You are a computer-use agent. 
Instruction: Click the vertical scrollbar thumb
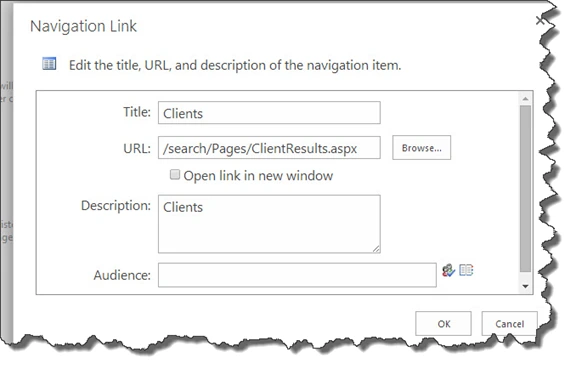tap(525, 189)
